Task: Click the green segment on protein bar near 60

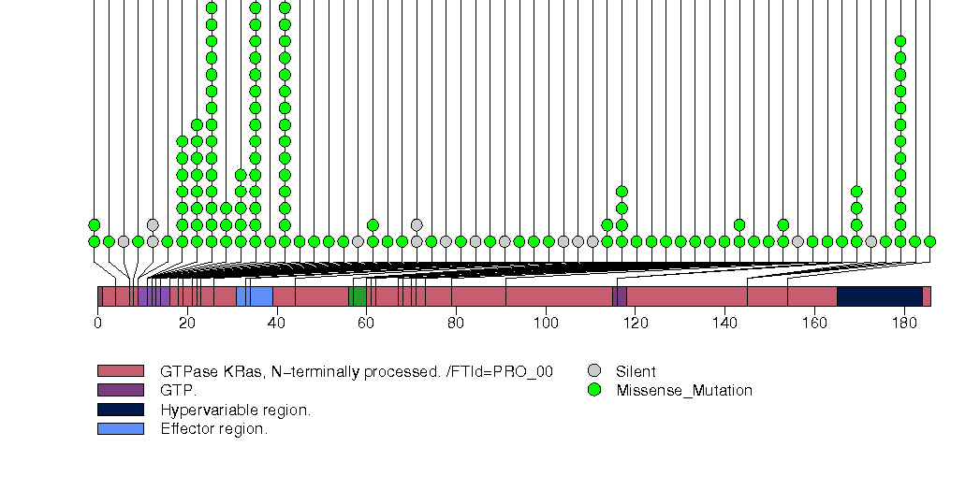Action: pos(358,296)
